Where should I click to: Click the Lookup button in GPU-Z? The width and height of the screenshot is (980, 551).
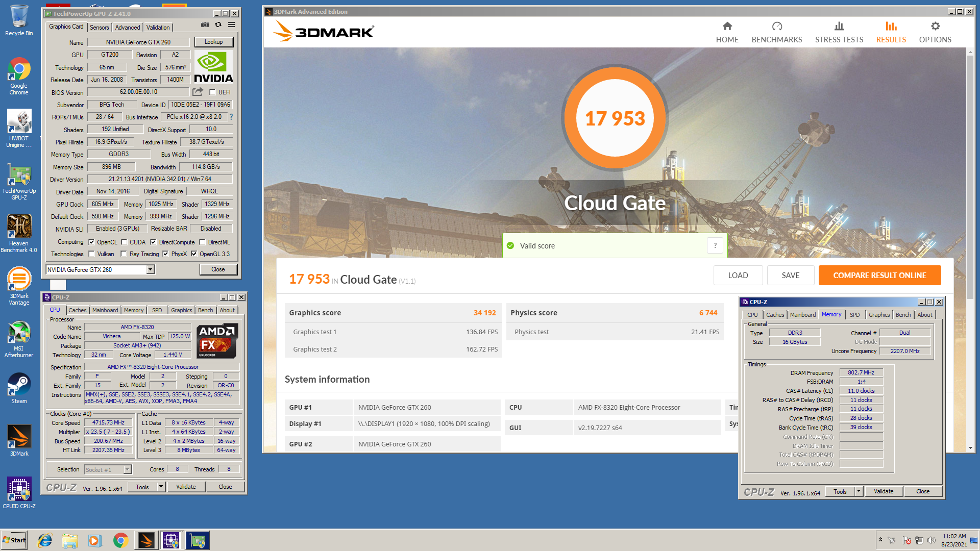213,42
